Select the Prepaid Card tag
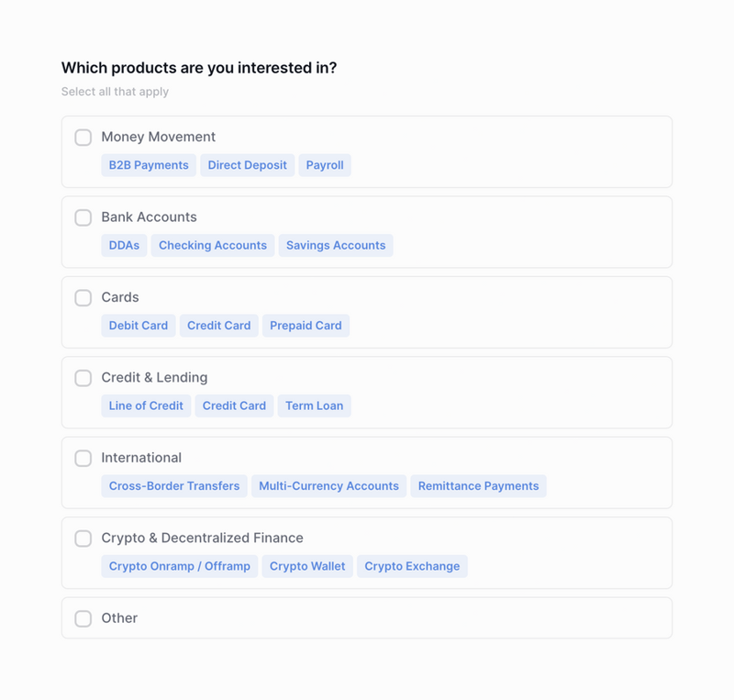 [x=306, y=326]
